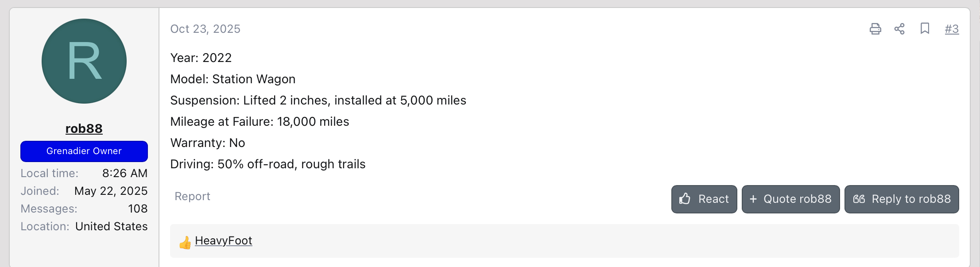Open the share post icon

tap(899, 29)
